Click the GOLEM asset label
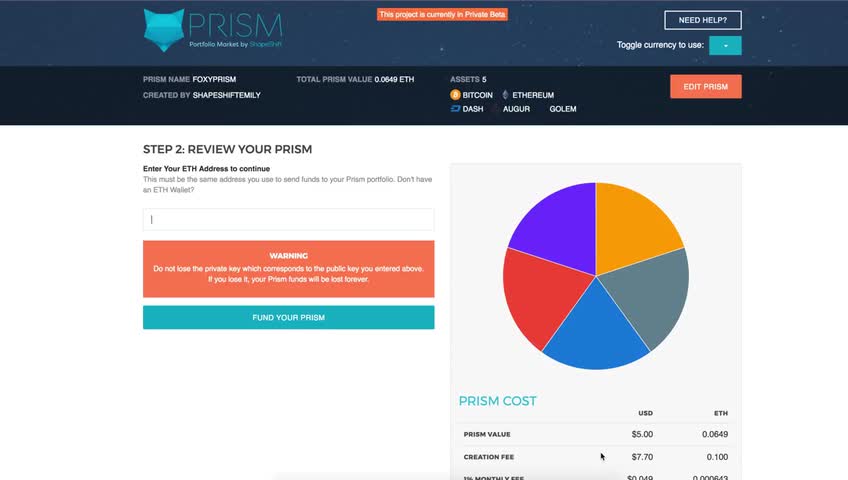 click(563, 109)
